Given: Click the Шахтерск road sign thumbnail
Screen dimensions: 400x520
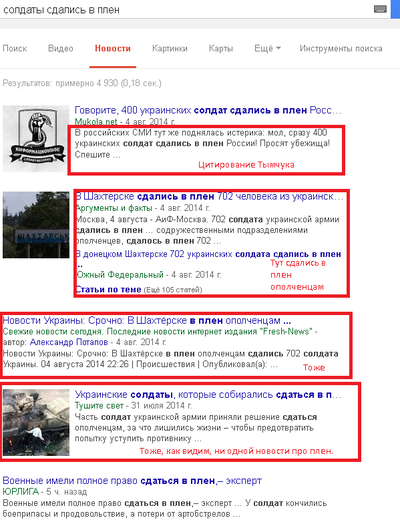Looking at the screenshot, I should (36, 225).
